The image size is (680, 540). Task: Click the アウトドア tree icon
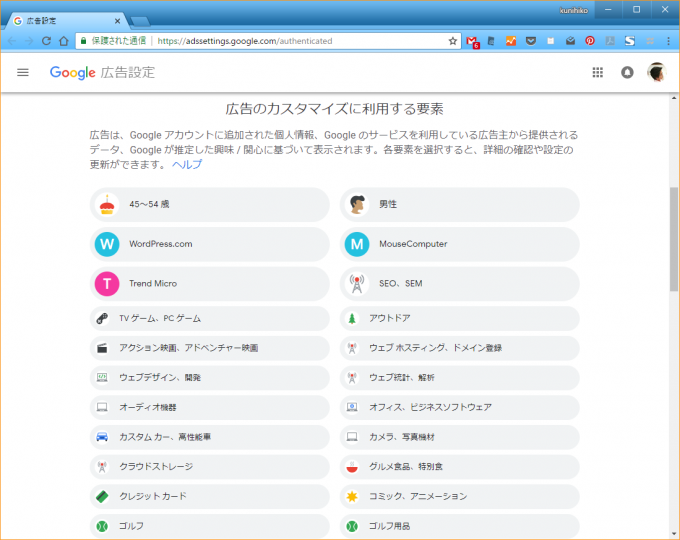click(x=352, y=319)
